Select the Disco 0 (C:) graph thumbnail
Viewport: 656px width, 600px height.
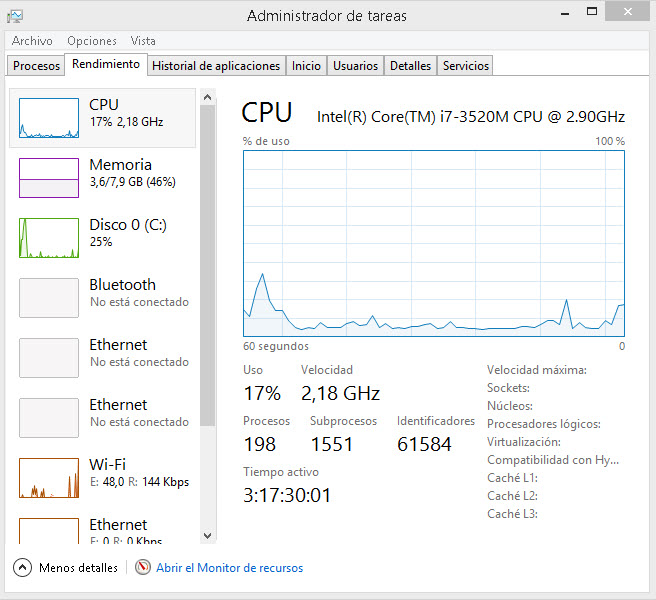point(49,238)
